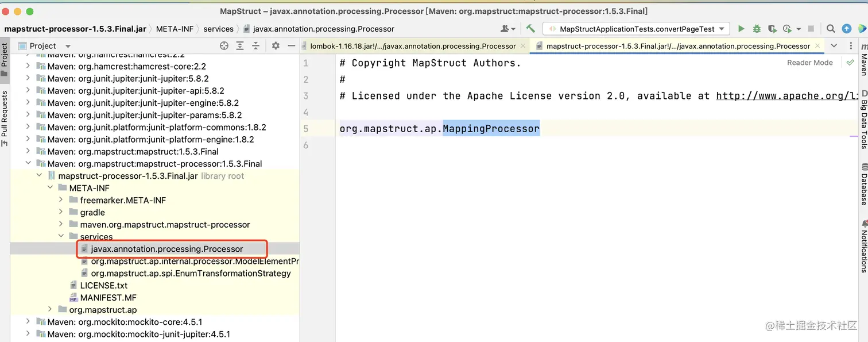
Task: Click line number 3 in the gutter
Action: (x=306, y=96)
